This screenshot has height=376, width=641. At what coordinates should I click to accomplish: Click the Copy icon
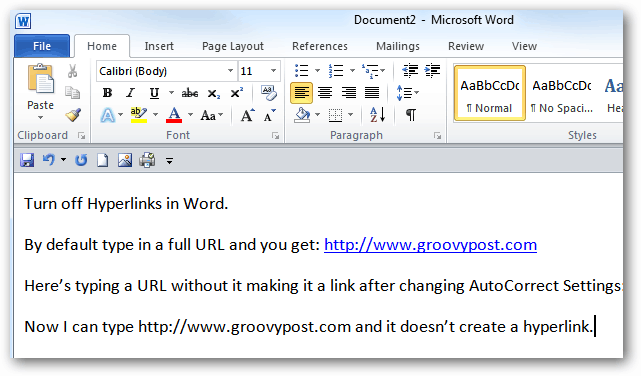click(x=72, y=93)
